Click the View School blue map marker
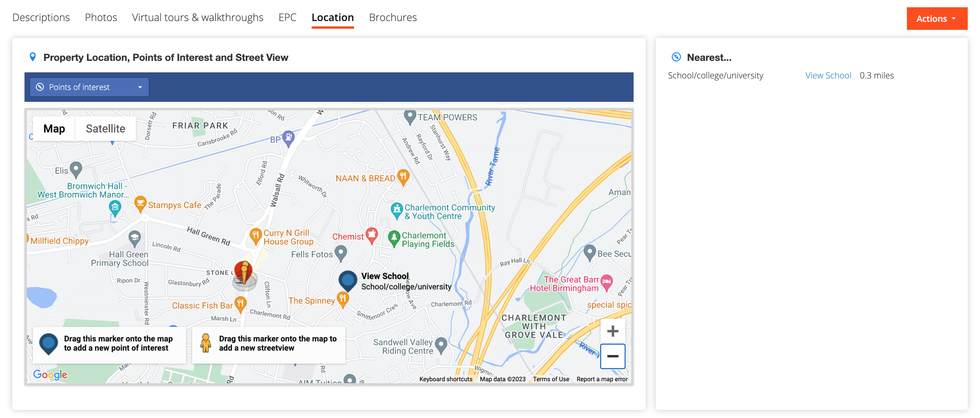Image resolution: width=980 pixels, height=418 pixels. (348, 281)
